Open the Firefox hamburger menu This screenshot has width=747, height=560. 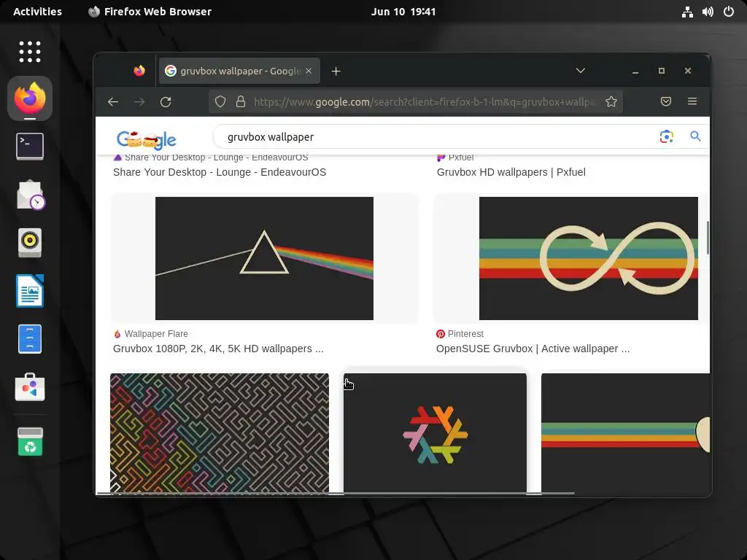(x=692, y=101)
